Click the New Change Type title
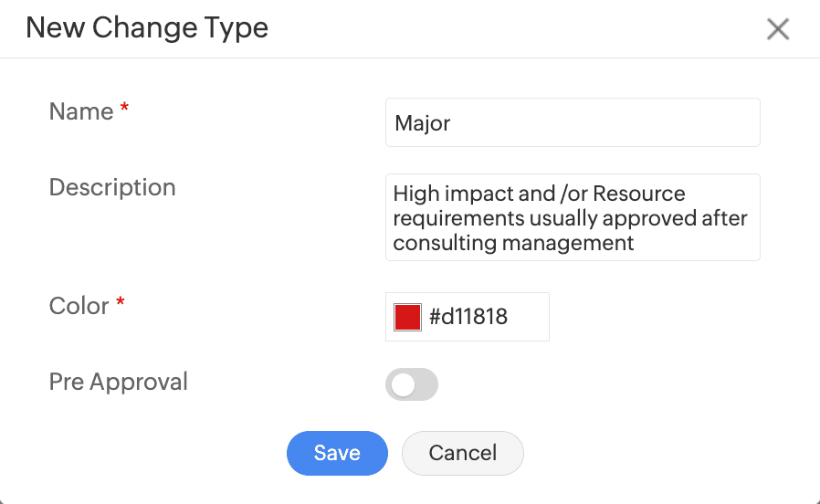 pos(147,28)
